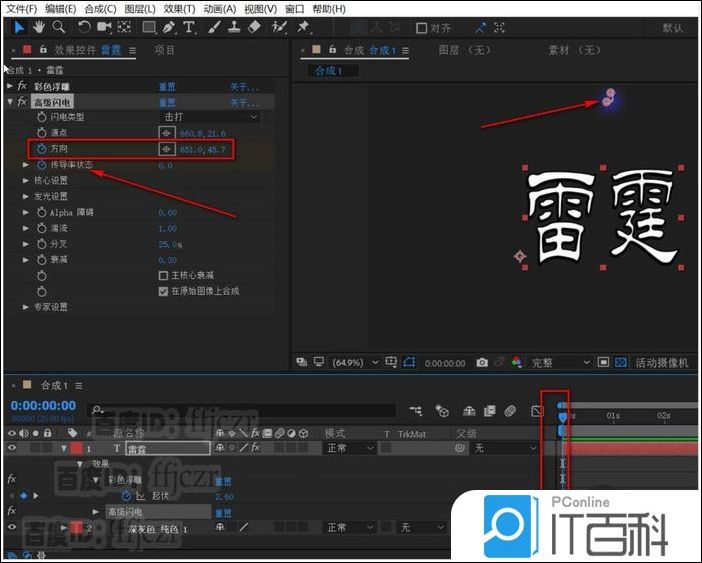Image resolution: width=702 pixels, height=563 pixels.
Task: Click the snapshot camera icon in viewer
Action: click(482, 363)
